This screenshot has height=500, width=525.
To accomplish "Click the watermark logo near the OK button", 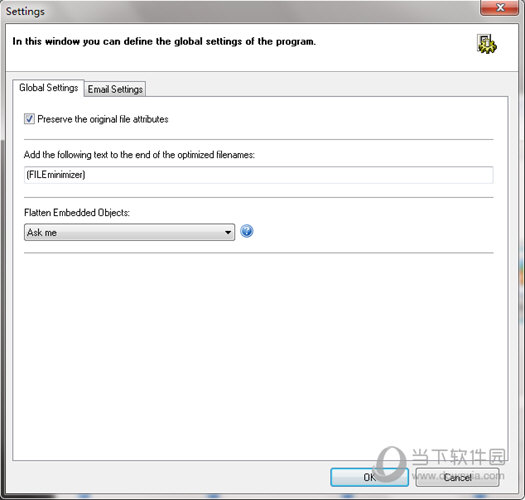I will tap(390, 464).
